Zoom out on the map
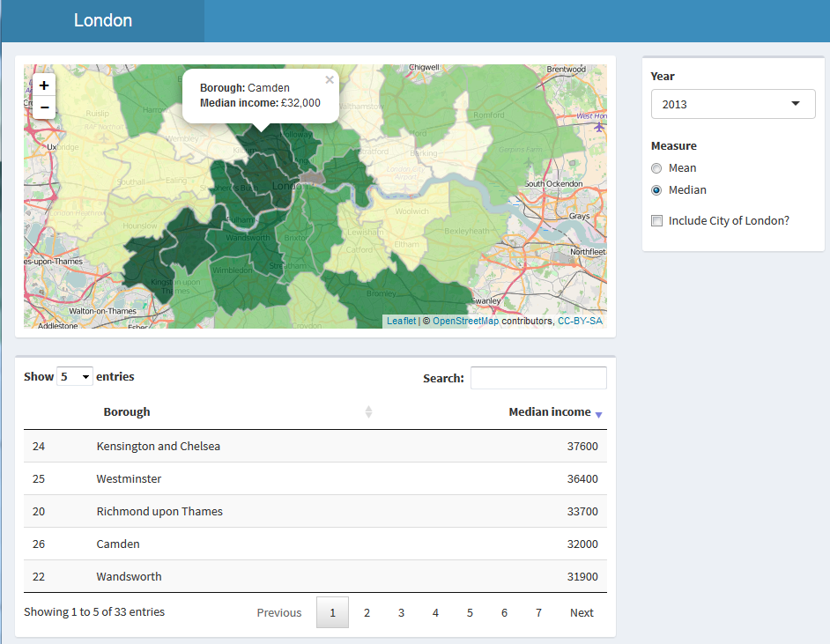Viewport: 830px width, 644px height. pos(44,107)
